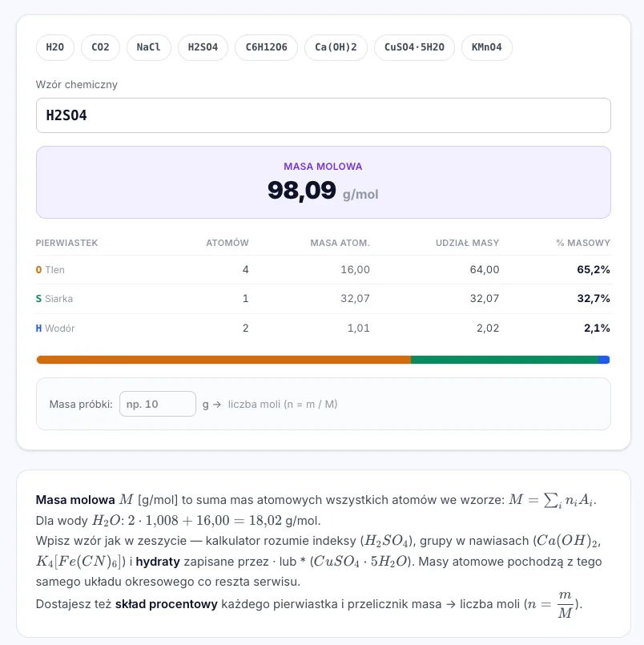Choose the NaCl formula chip

tap(148, 47)
